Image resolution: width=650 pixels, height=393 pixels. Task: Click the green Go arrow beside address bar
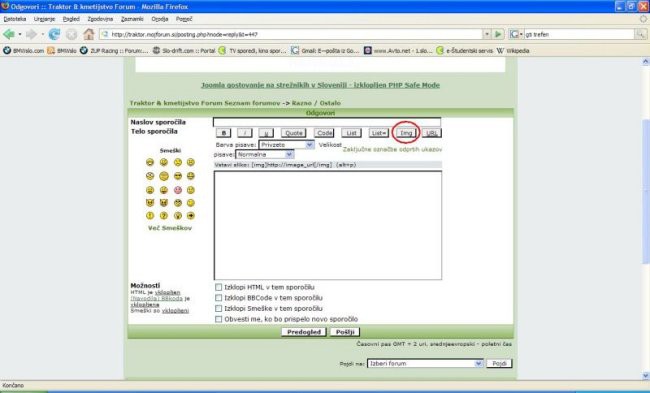click(x=498, y=34)
